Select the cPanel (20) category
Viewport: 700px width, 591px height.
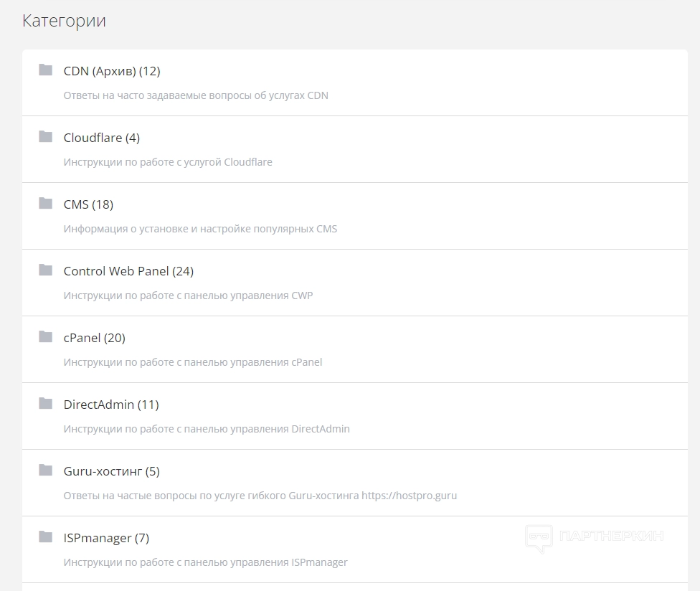(94, 338)
